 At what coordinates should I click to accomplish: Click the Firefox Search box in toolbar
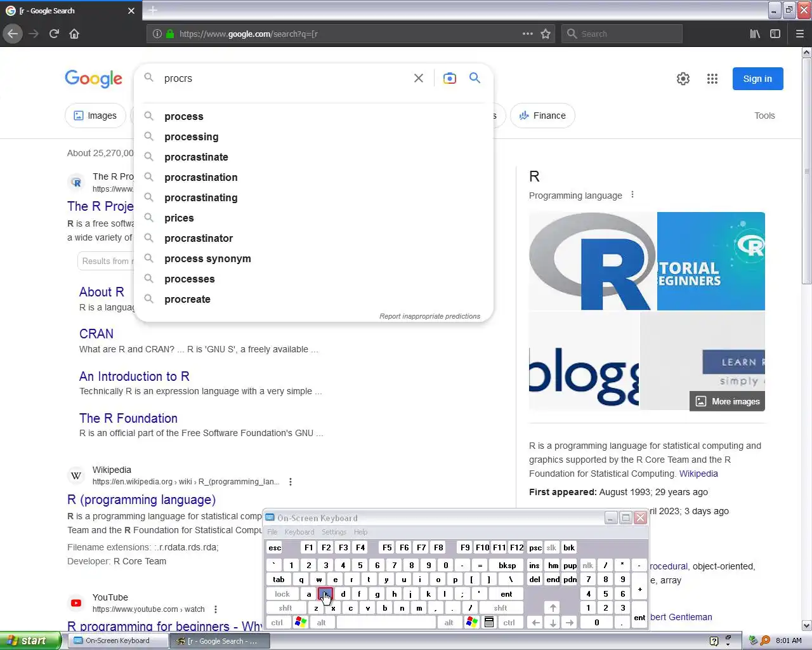click(x=622, y=34)
